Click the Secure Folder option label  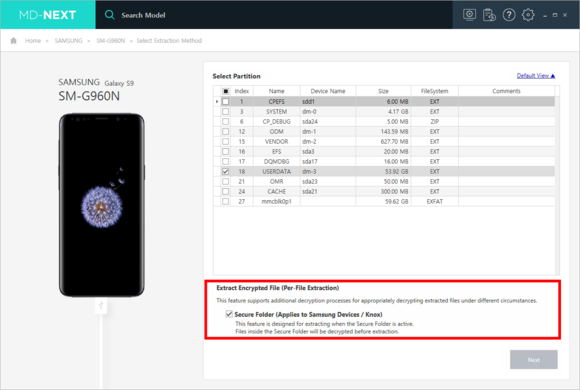point(308,315)
